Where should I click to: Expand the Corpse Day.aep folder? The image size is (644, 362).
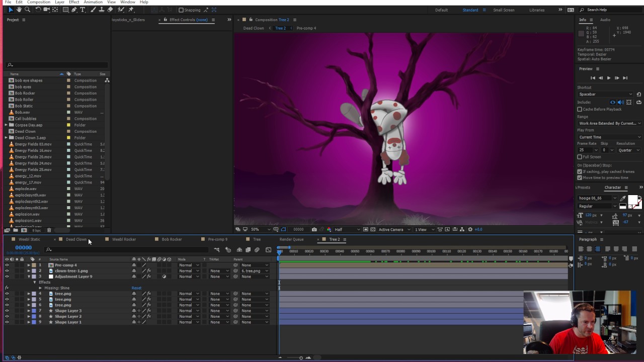click(x=6, y=125)
